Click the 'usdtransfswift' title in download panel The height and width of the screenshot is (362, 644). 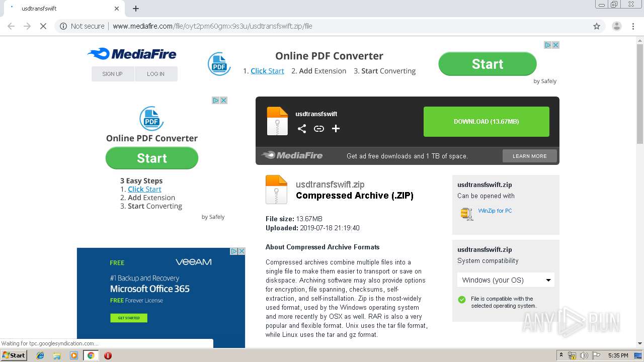(316, 114)
